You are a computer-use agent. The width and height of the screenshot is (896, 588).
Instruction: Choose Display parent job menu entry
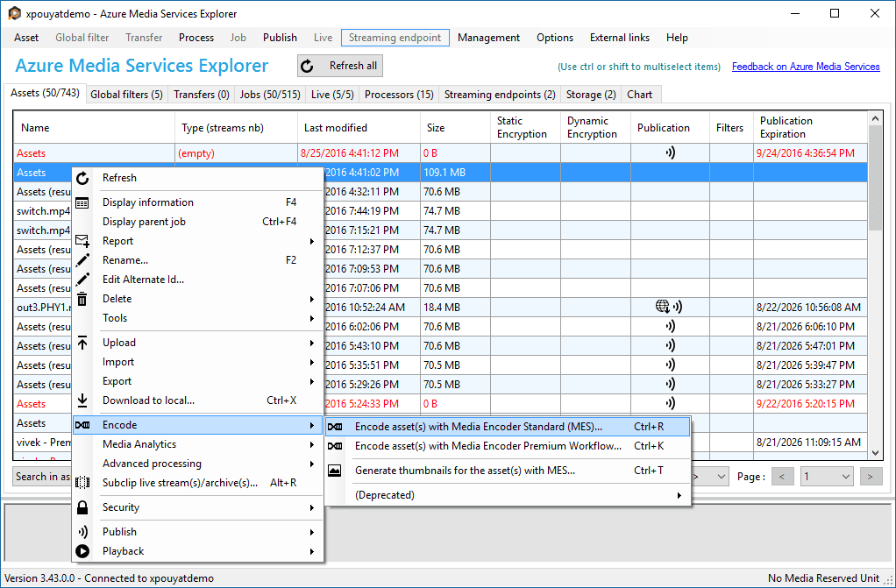[x=197, y=222]
